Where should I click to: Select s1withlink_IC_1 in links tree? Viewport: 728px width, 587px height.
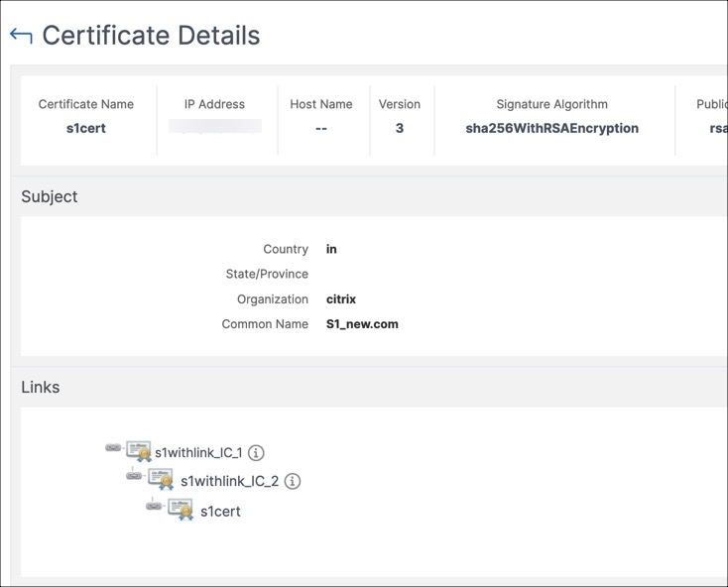click(198, 453)
